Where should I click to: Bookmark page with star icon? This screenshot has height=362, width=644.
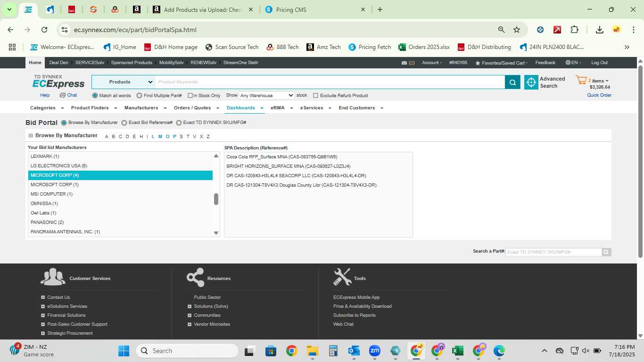[517, 30]
